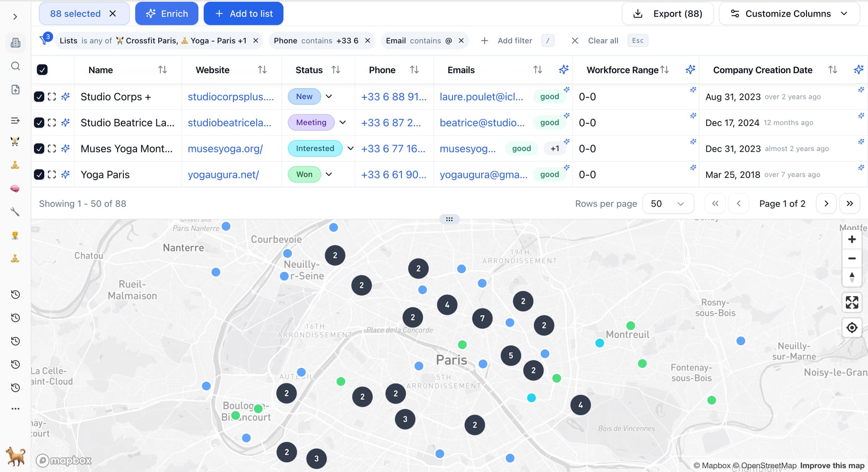The width and height of the screenshot is (868, 472).
Task: Open the musesyoga.org/ website link
Action: (x=225, y=149)
